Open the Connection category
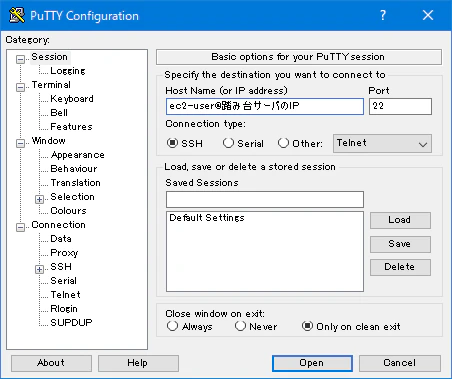The height and width of the screenshot is (379, 452). (x=58, y=225)
